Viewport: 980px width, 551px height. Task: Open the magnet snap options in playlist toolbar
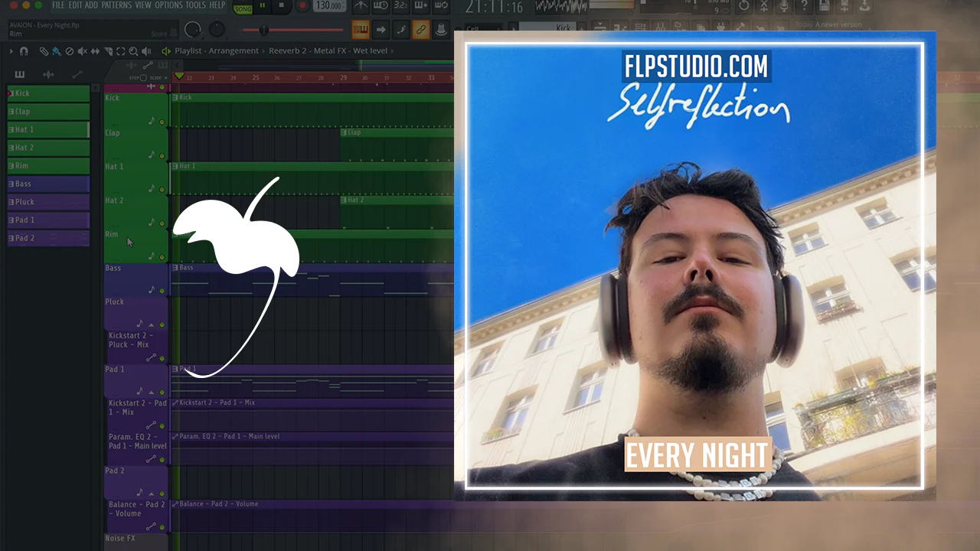click(24, 51)
